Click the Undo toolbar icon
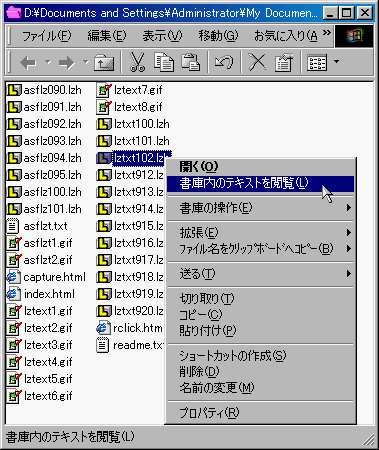This screenshot has width=379, height=450. tap(224, 62)
